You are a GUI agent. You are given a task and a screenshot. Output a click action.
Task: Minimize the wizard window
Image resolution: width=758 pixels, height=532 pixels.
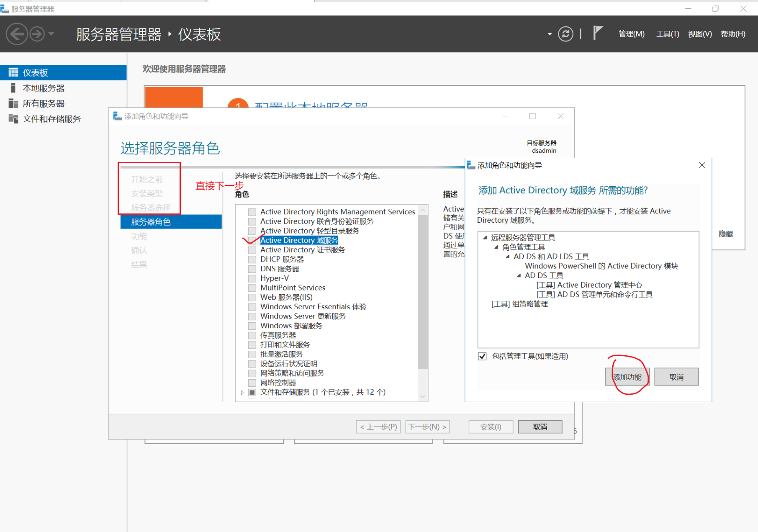(505, 116)
